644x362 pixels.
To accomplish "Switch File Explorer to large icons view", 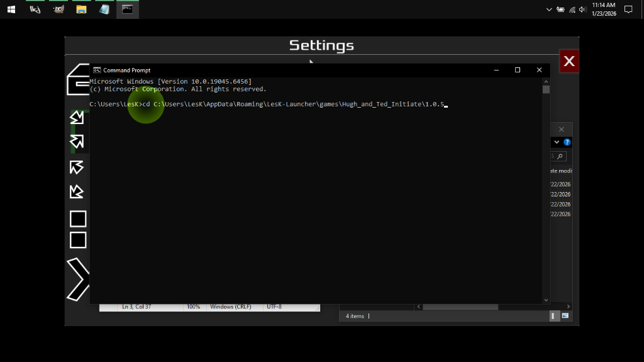I will (x=565, y=315).
